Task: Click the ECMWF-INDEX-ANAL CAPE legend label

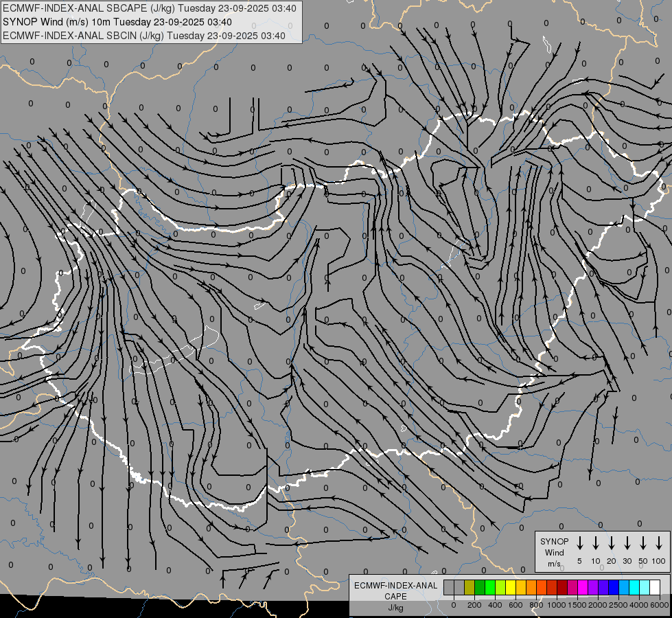Action: pyautogui.click(x=395, y=591)
